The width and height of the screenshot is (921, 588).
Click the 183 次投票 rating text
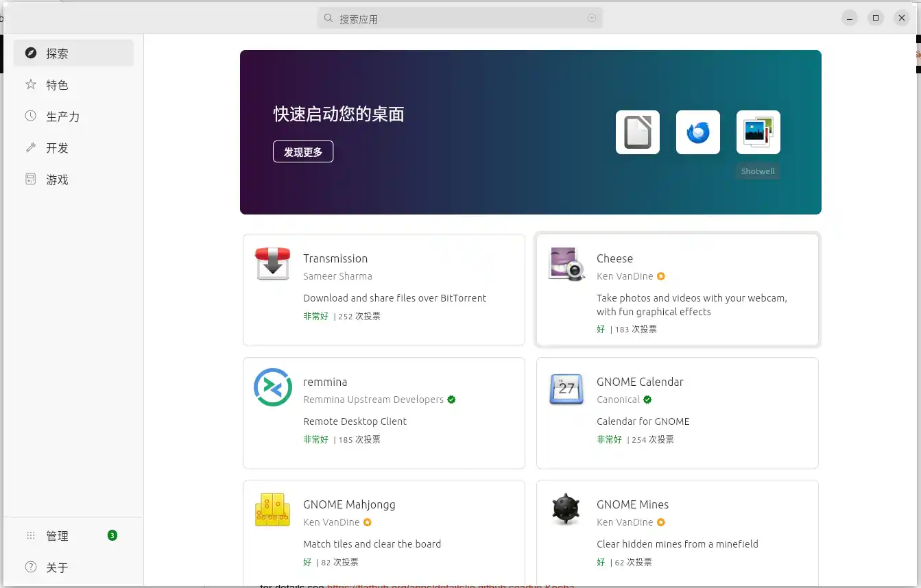(636, 329)
